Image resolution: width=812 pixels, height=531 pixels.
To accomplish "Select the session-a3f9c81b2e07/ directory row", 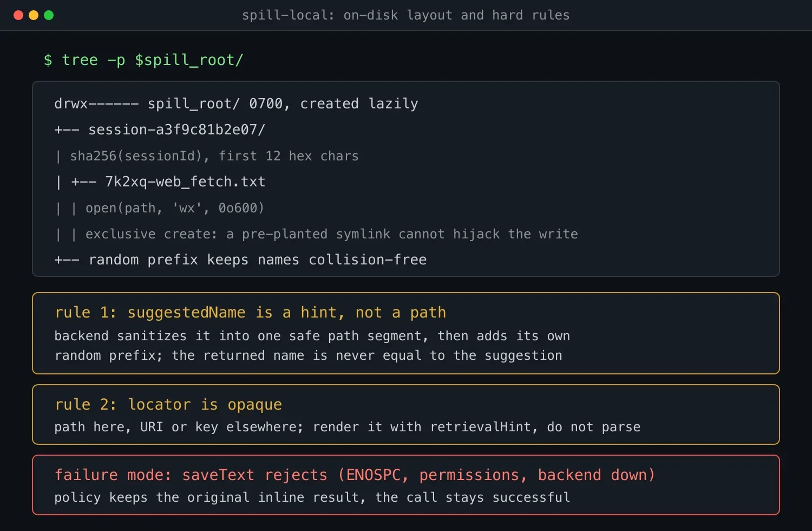I will [x=160, y=130].
